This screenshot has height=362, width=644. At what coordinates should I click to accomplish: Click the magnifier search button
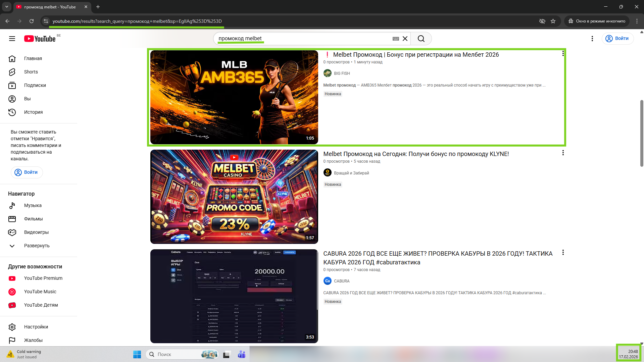click(x=421, y=39)
